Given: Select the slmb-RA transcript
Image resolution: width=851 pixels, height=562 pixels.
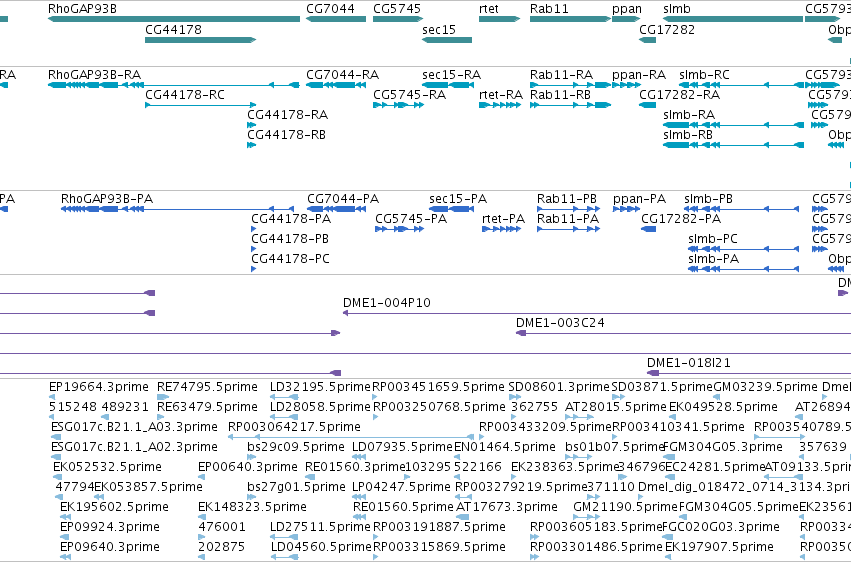Looking at the screenshot, I should pyautogui.click(x=733, y=125).
